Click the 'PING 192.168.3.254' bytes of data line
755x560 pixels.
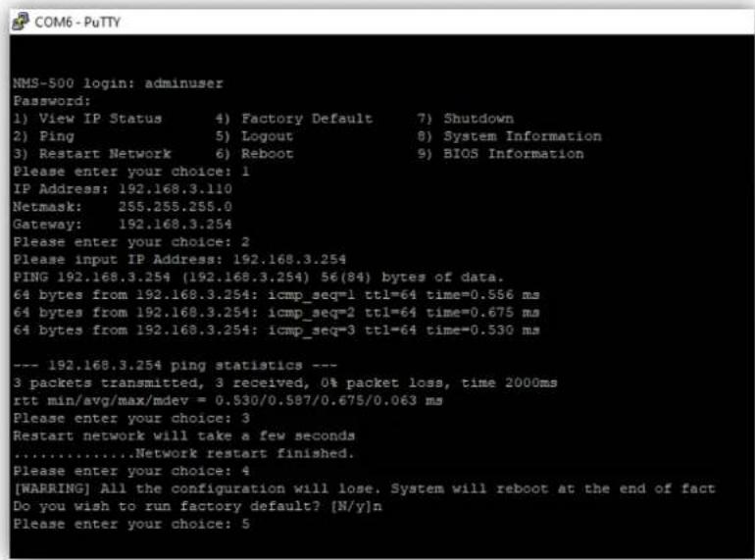click(x=259, y=278)
